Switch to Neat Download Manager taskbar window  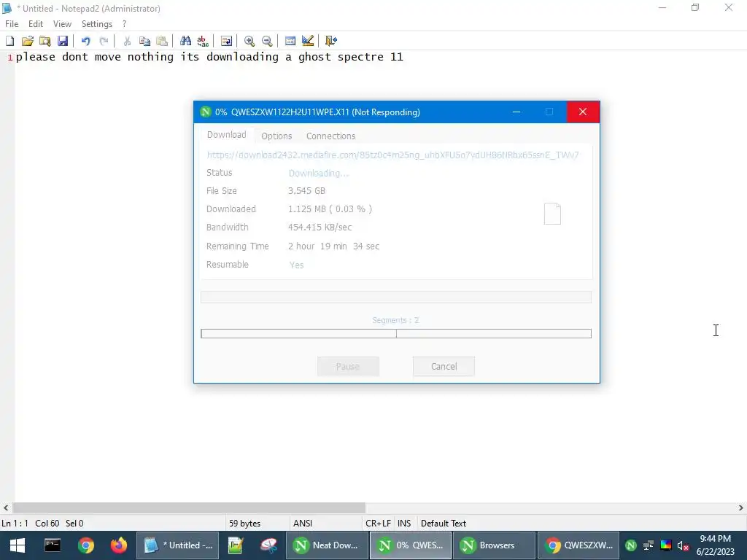click(327, 545)
